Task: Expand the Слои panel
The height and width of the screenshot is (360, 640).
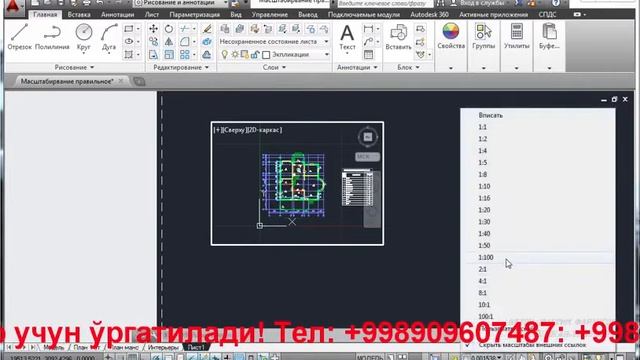Action: coord(274,67)
